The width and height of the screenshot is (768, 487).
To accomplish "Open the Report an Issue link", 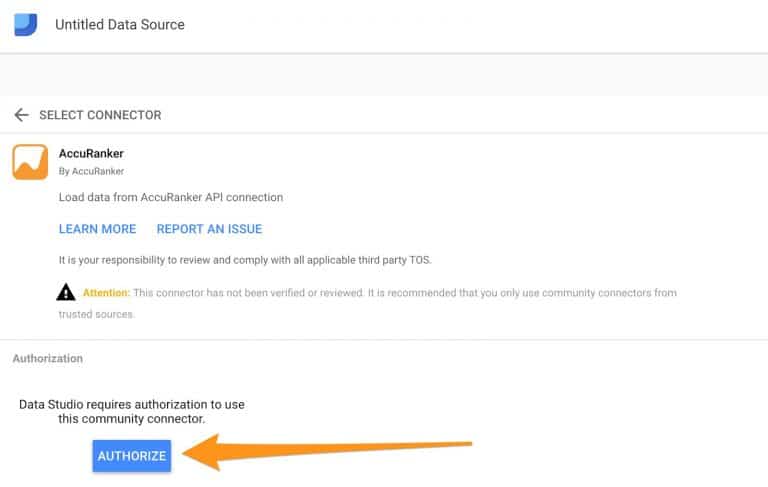I will click(x=210, y=229).
